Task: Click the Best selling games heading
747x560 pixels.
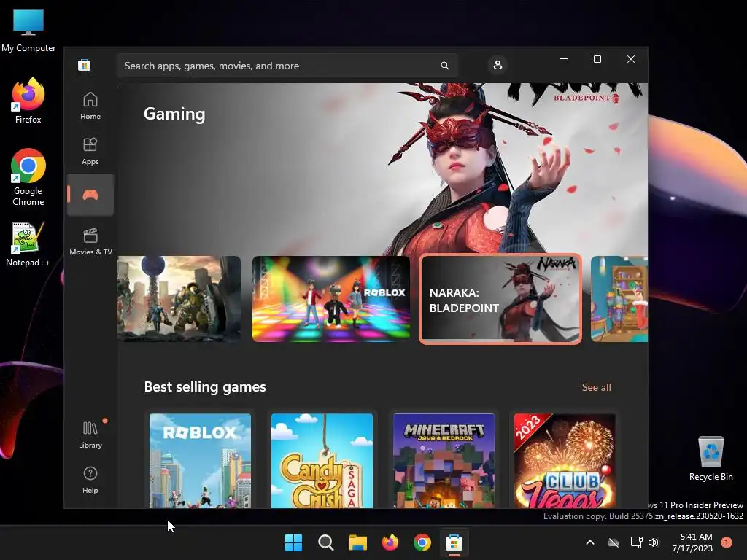Action: [205, 386]
